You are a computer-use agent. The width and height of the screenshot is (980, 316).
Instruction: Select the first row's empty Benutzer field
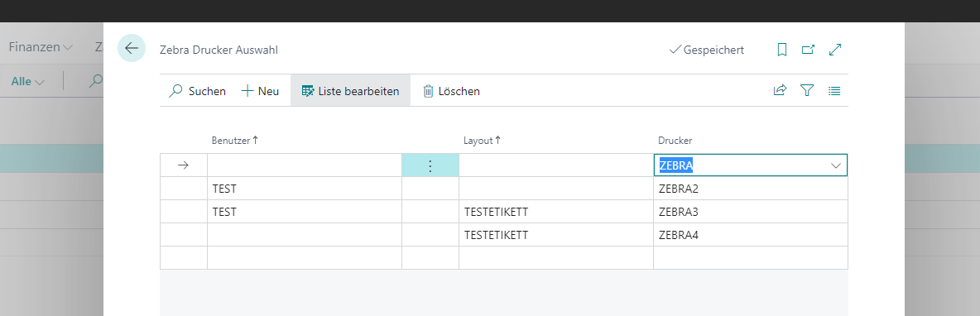305,165
